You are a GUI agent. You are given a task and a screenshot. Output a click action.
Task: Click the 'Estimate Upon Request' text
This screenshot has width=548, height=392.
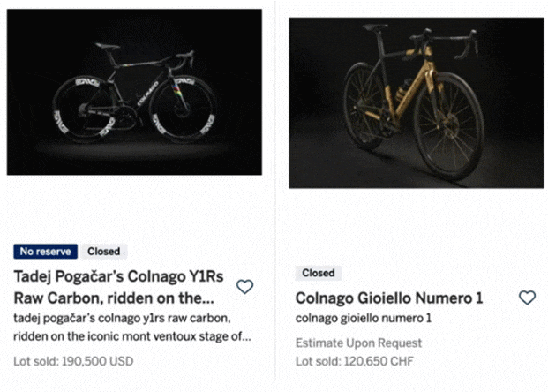pos(359,343)
